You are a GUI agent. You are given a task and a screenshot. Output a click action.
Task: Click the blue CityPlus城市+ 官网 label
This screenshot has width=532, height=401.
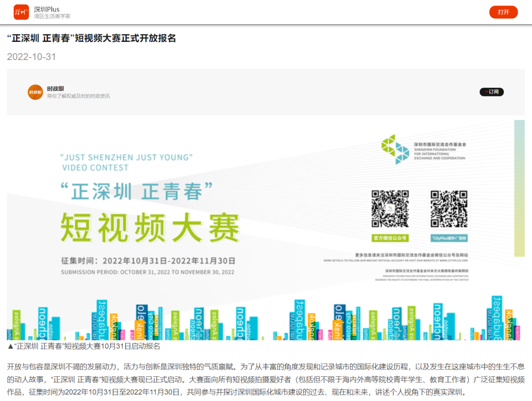click(x=449, y=237)
